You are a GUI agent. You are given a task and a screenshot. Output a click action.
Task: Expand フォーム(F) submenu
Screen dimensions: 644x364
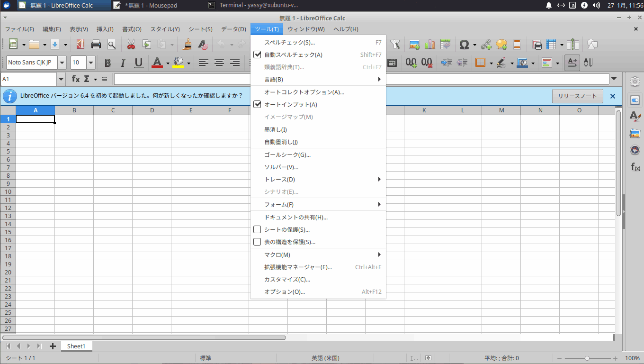318,204
